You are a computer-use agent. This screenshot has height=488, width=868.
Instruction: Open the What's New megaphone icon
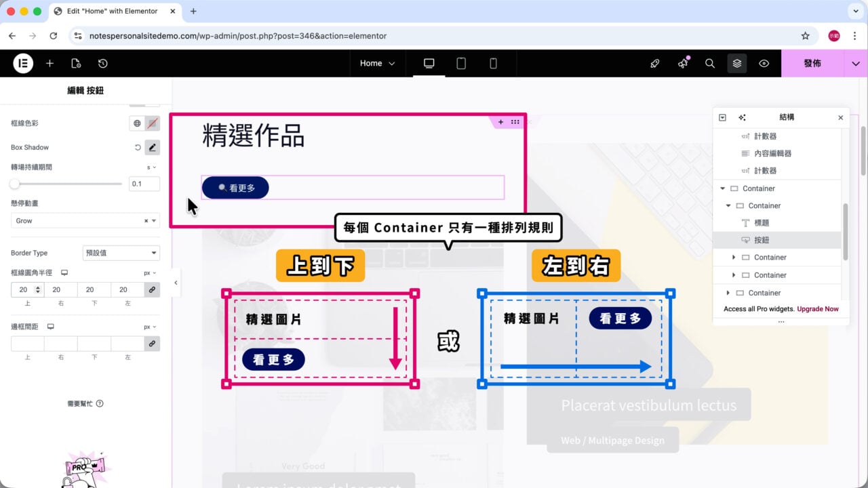tap(682, 63)
